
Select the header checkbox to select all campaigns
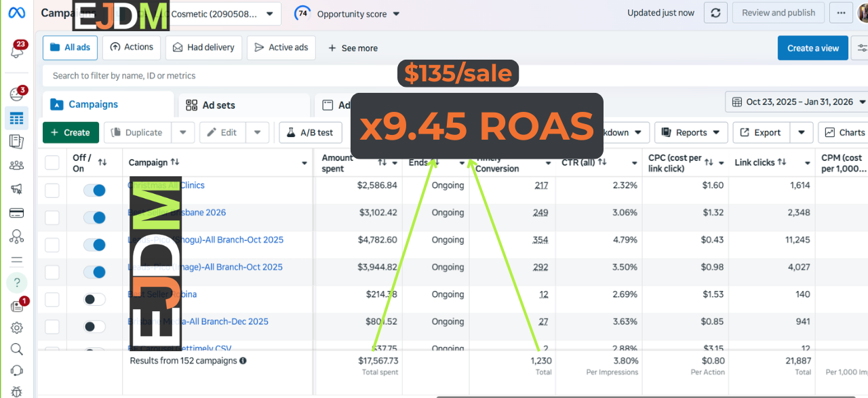[x=52, y=163]
